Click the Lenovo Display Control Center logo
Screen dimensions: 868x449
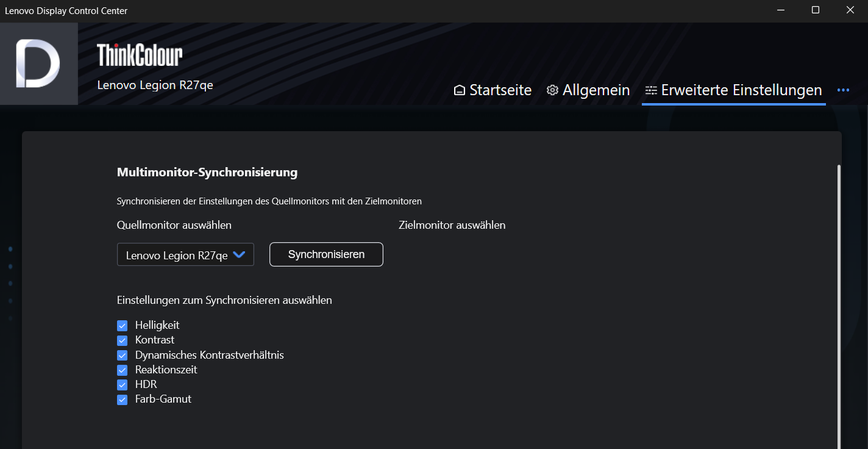tap(38, 64)
